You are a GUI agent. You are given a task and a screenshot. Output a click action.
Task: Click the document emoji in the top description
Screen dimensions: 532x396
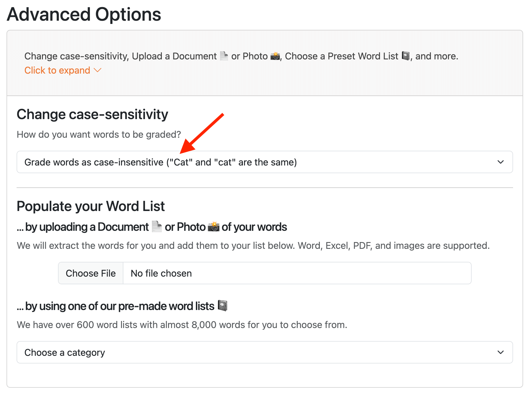click(x=224, y=56)
